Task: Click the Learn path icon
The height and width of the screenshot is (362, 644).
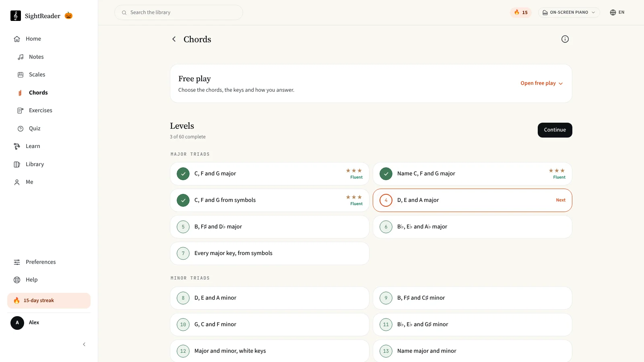Action: pyautogui.click(x=17, y=146)
